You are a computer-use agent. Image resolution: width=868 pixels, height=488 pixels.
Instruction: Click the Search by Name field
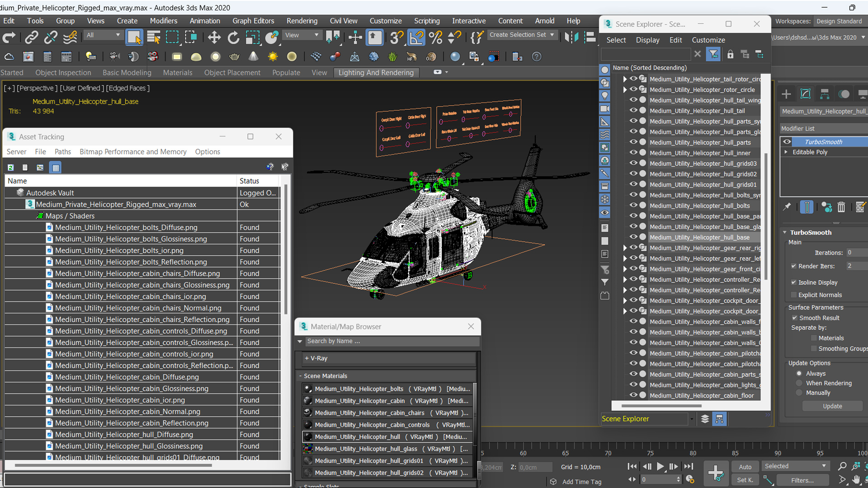point(392,341)
